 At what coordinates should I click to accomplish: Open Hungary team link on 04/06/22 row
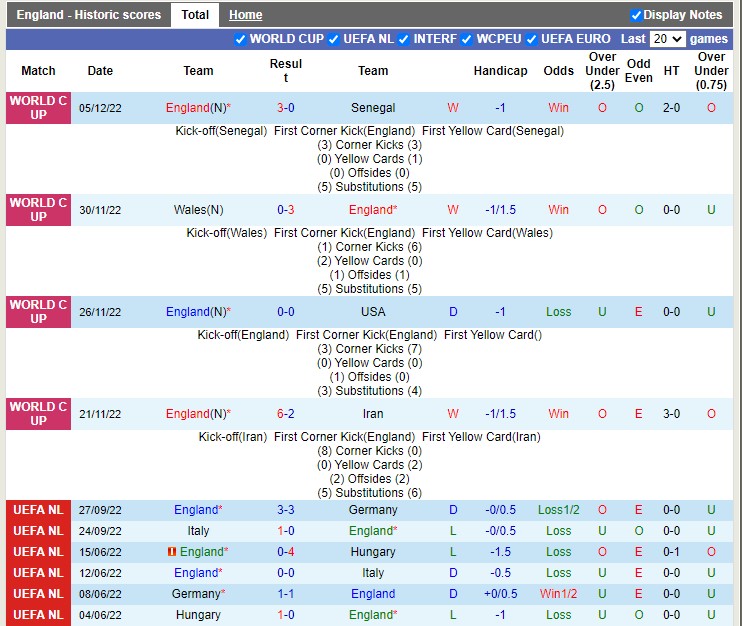(x=198, y=615)
